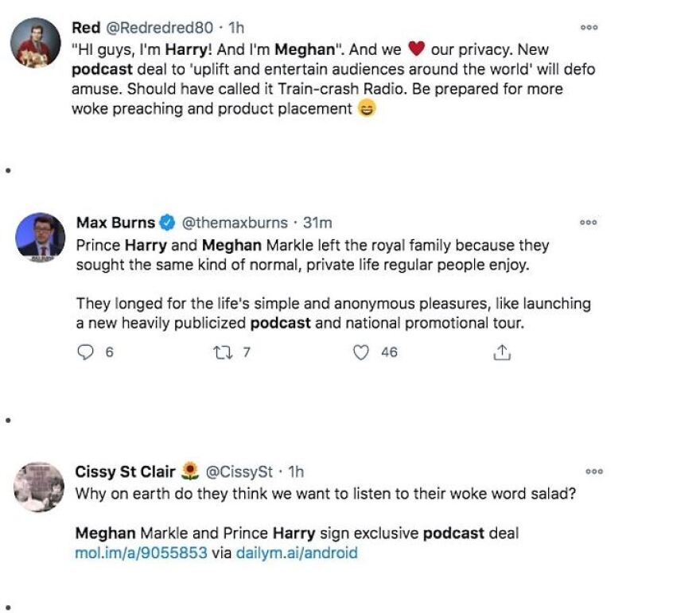Click Max Burns' blue verified badge
This screenshot has height=613, width=700.
click(x=168, y=223)
